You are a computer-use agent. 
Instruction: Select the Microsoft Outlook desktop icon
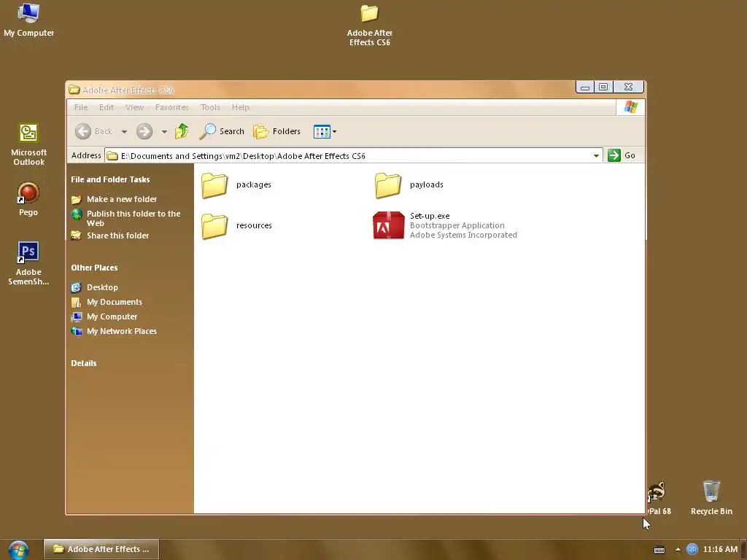click(28, 144)
